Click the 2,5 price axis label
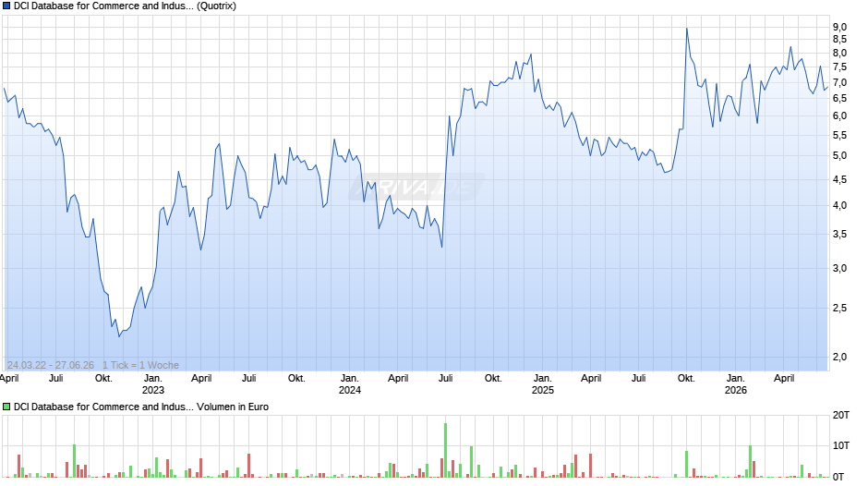 pos(839,308)
